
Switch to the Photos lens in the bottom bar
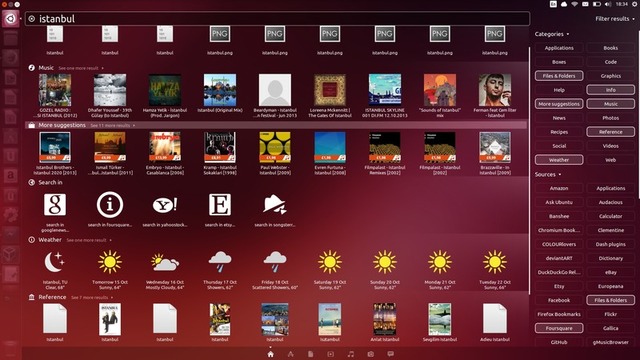(x=371, y=354)
